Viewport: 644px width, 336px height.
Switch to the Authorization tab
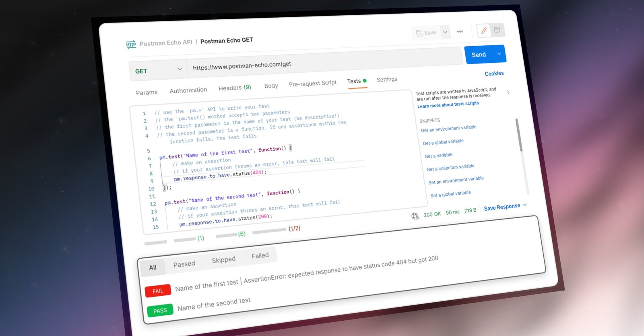188,90
